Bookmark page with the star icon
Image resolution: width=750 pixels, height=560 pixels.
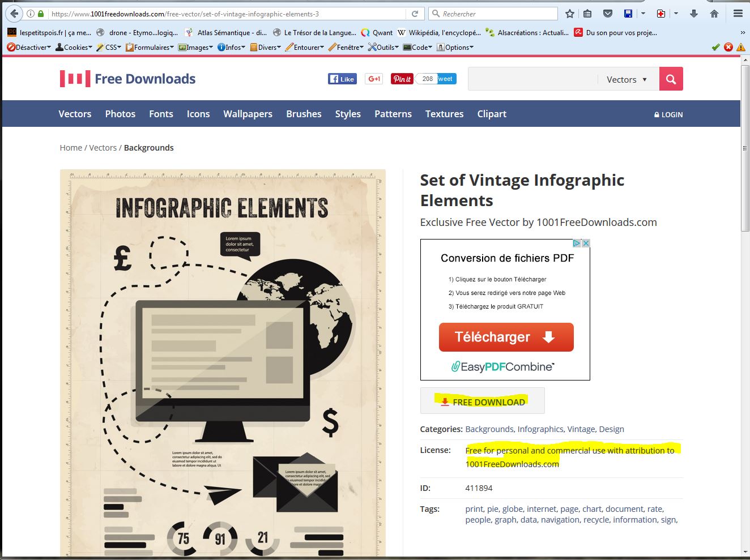570,14
